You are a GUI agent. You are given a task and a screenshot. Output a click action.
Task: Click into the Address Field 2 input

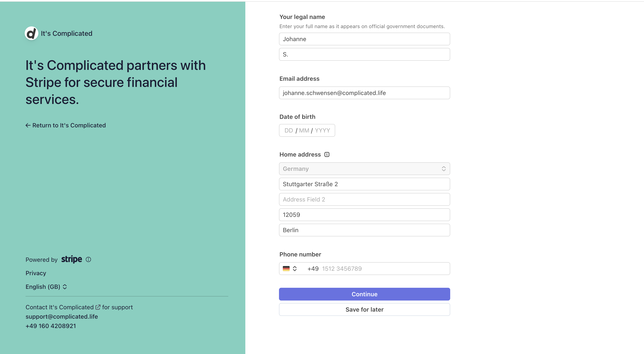(365, 199)
